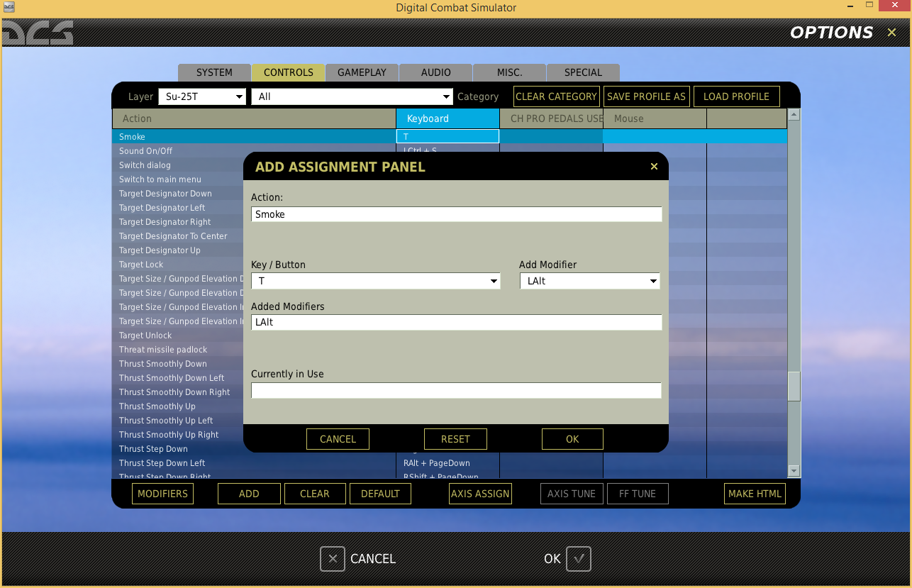
Task: Click the RAlt + PageDown binding cell
Action: tap(447, 463)
